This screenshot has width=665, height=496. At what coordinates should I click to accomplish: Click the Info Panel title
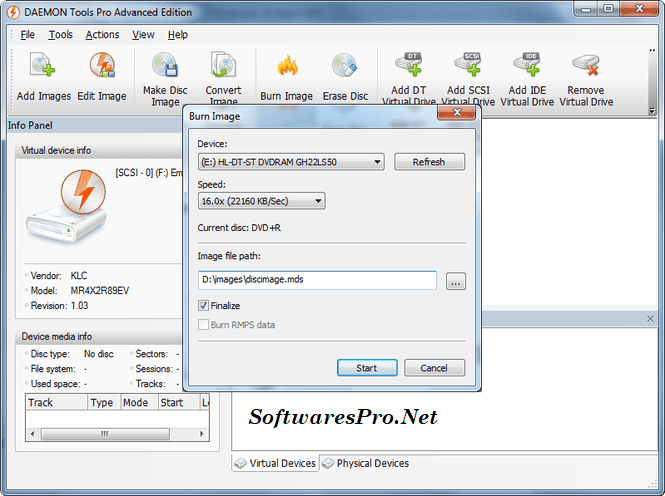(30, 125)
